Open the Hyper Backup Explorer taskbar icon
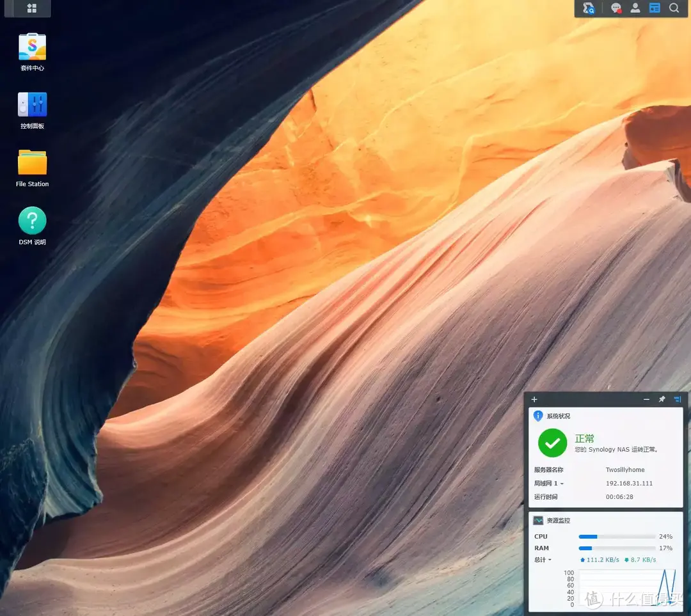 589,8
